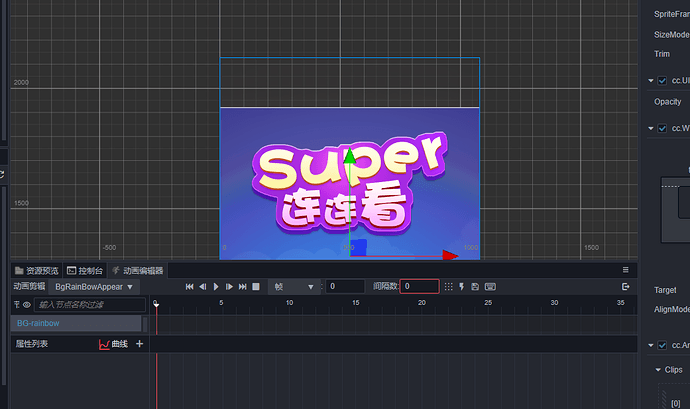Collapse the Clips list
The width and height of the screenshot is (690, 409).
[658, 369]
